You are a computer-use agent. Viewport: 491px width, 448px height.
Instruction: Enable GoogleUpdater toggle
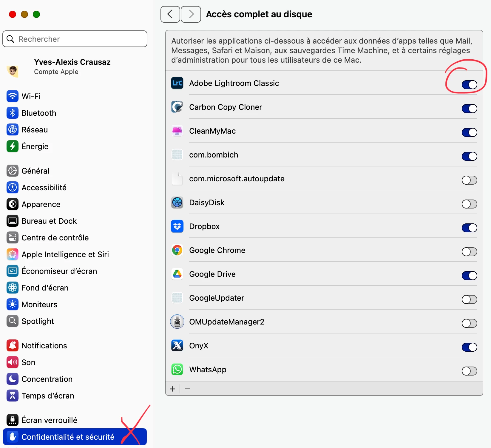pos(470,299)
